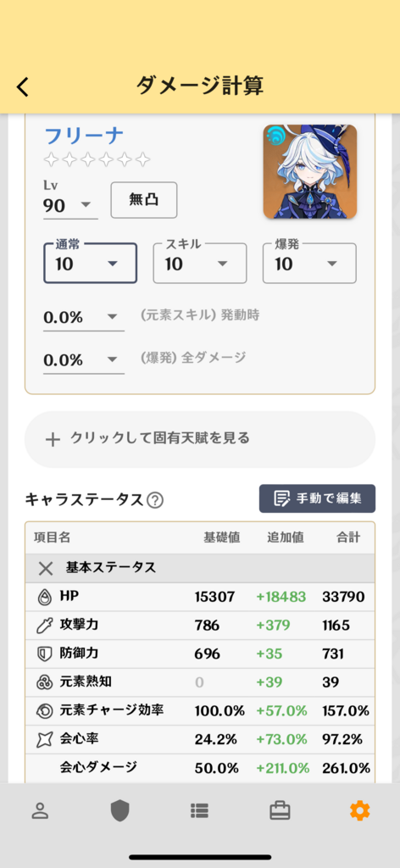The height and width of the screenshot is (868, 400).
Task: Click the フリーナ character name link
Action: coord(84,136)
